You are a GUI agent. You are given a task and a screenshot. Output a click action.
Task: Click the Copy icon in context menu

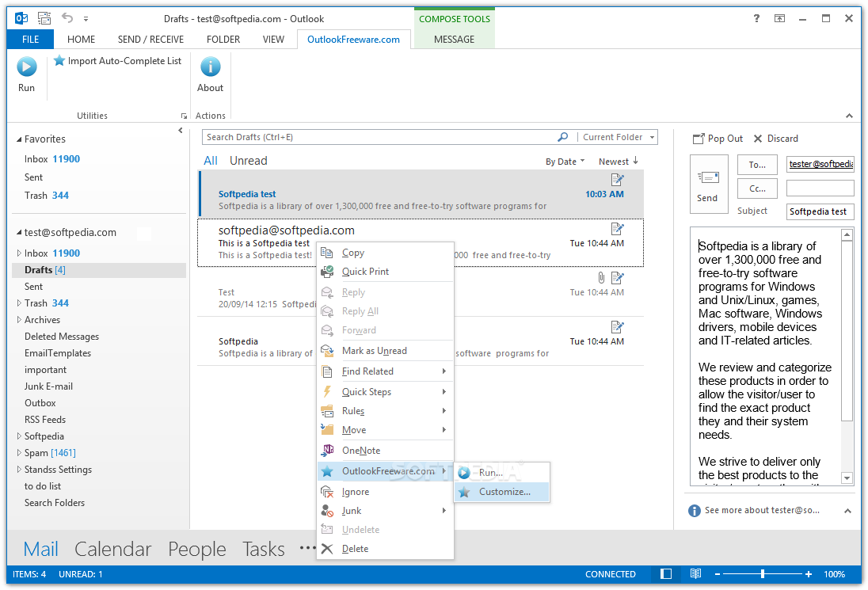[327, 253]
